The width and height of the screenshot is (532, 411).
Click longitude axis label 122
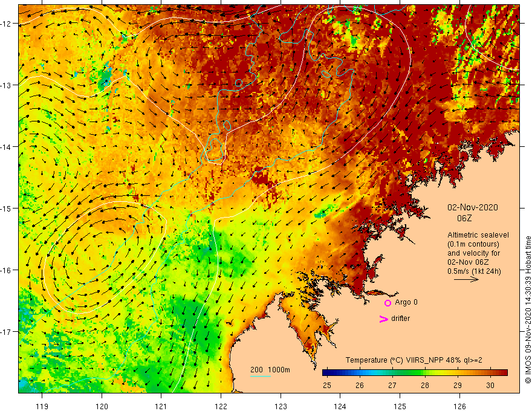pyautogui.click(x=221, y=406)
